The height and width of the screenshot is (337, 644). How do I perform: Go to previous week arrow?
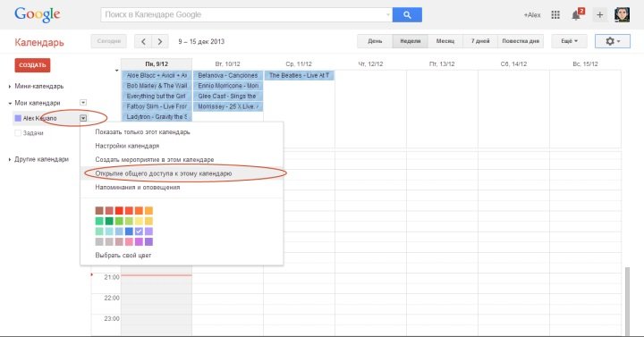coord(143,41)
